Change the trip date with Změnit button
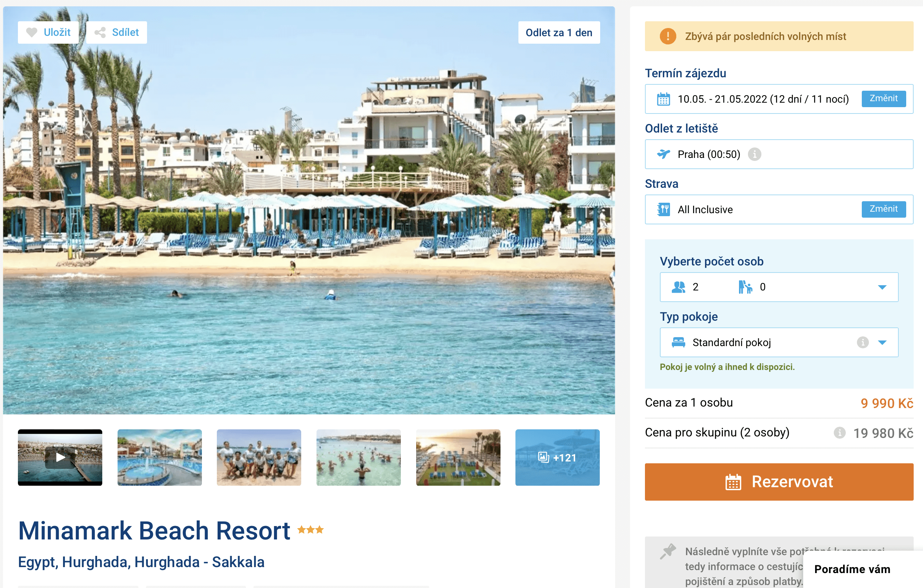 [x=883, y=99]
